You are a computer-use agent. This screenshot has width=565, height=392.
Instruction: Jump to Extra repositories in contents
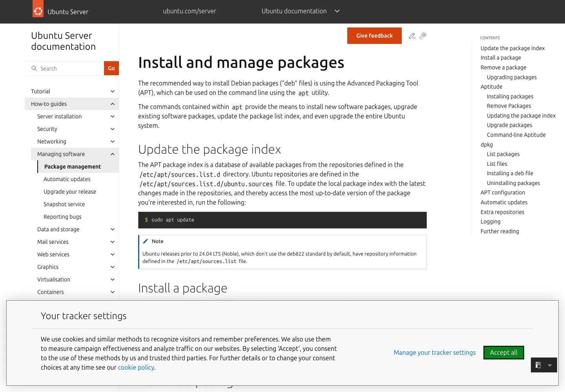[503, 212]
